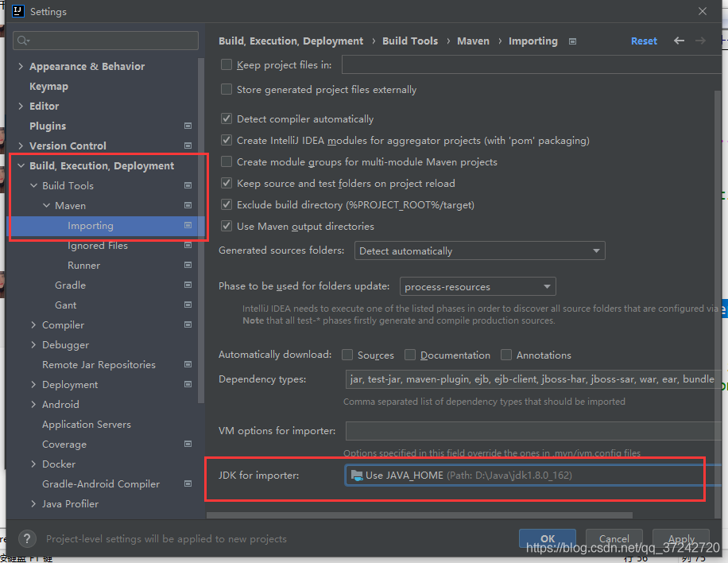This screenshot has height=563, width=728.
Task: Open Runner settings under Maven
Action: click(84, 266)
